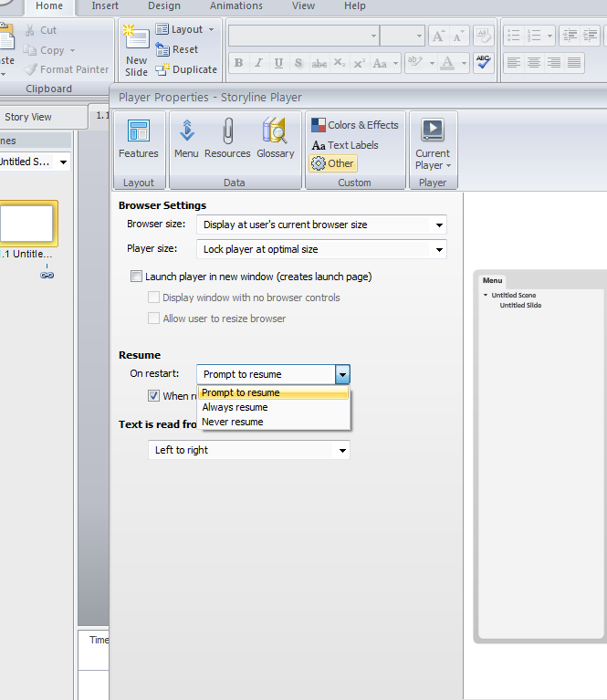The height and width of the screenshot is (700, 607).
Task: Apply numbered list formatting
Action: click(539, 36)
